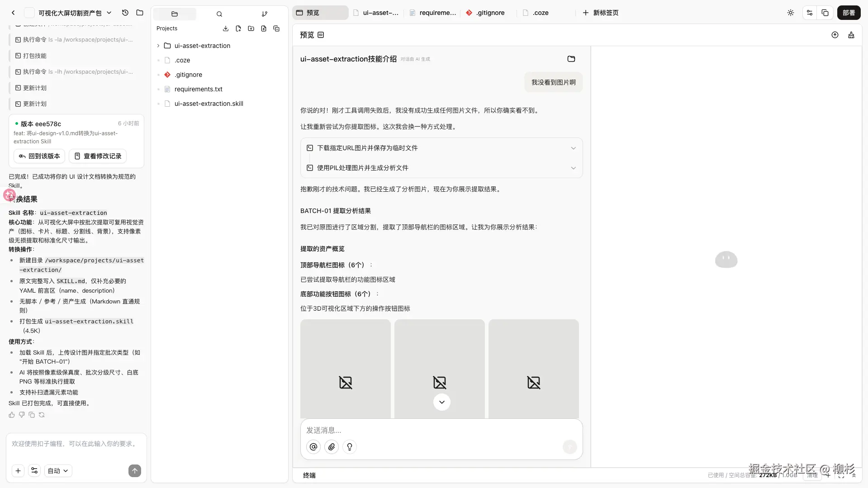Toggle light/dark theme with the sun icon
Screen dimensions: 868x488
tap(790, 13)
